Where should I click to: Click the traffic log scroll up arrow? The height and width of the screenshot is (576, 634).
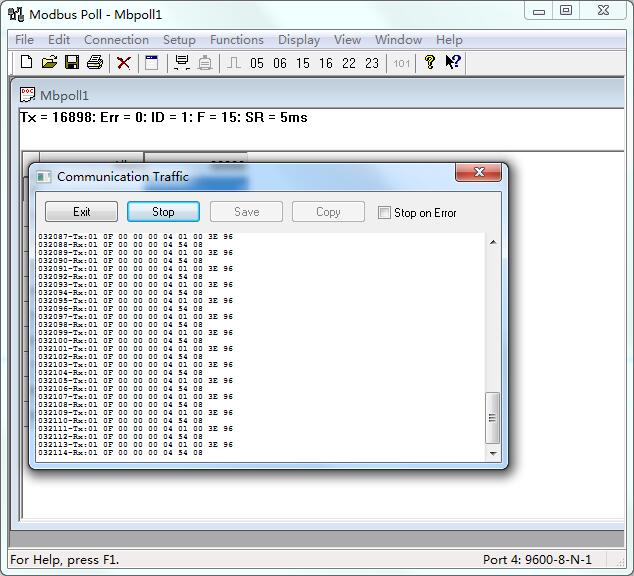pos(493,242)
